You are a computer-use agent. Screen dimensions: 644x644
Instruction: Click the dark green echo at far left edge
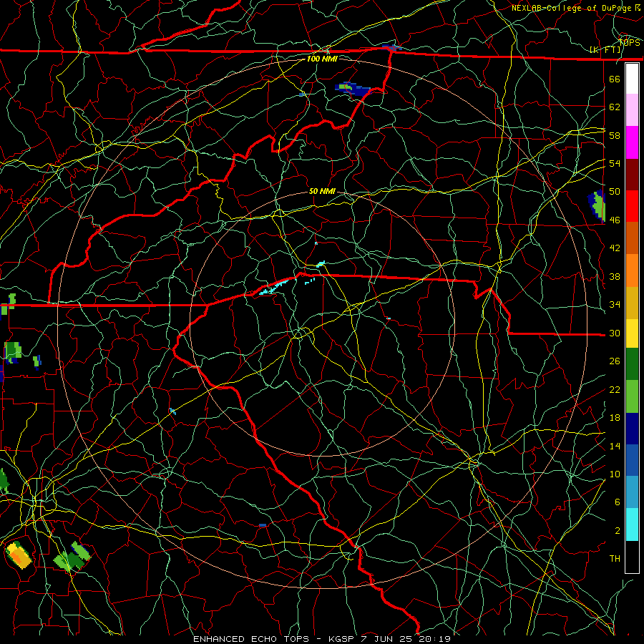[4, 481]
